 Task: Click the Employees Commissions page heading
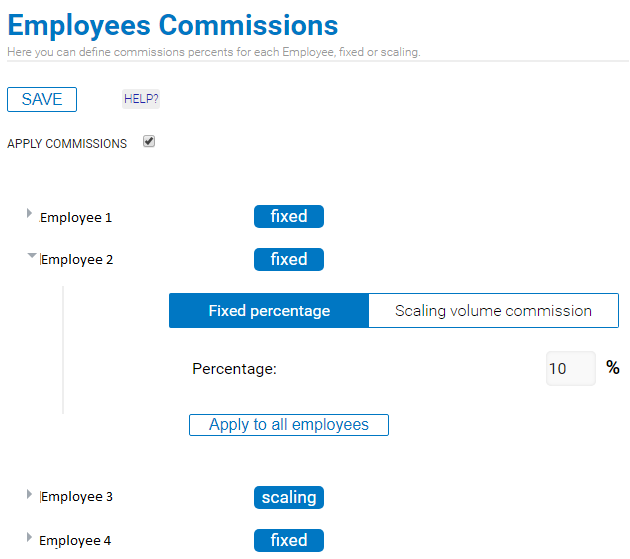tap(173, 25)
